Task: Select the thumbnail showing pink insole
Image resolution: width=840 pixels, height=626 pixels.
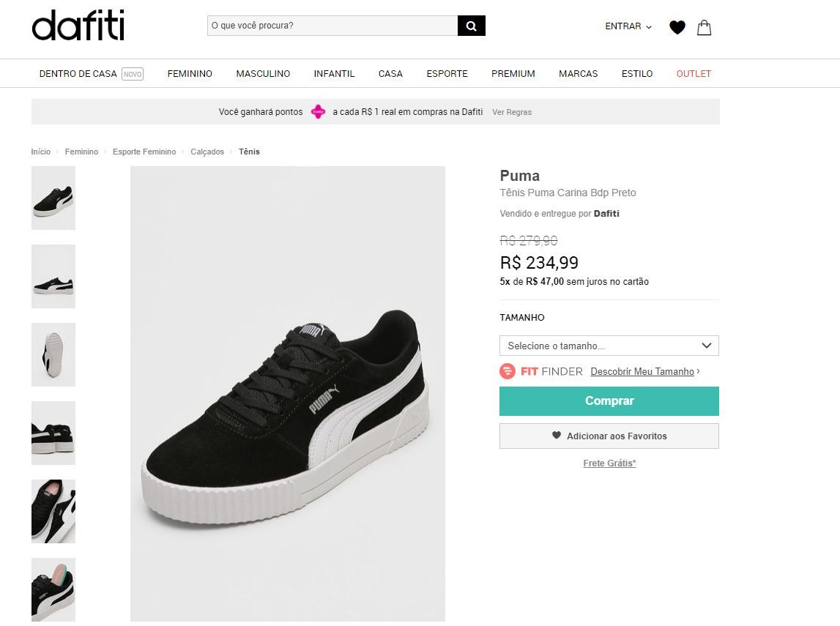Action: [53, 589]
